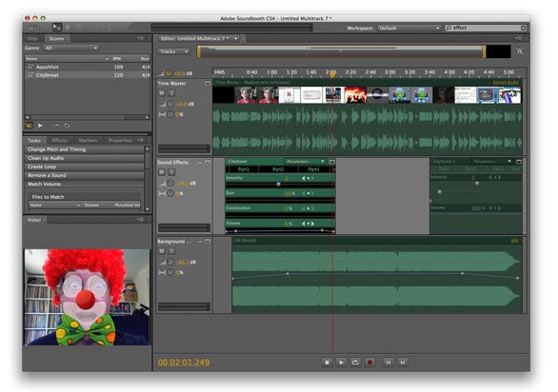This screenshot has width=558, height=392.
Task: Mute the Time Waster track
Action: 162,93
